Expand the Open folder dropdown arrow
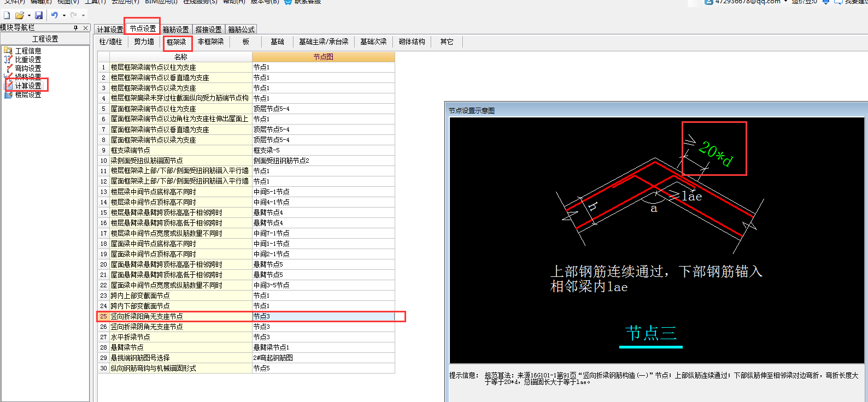 pyautogui.click(x=29, y=15)
